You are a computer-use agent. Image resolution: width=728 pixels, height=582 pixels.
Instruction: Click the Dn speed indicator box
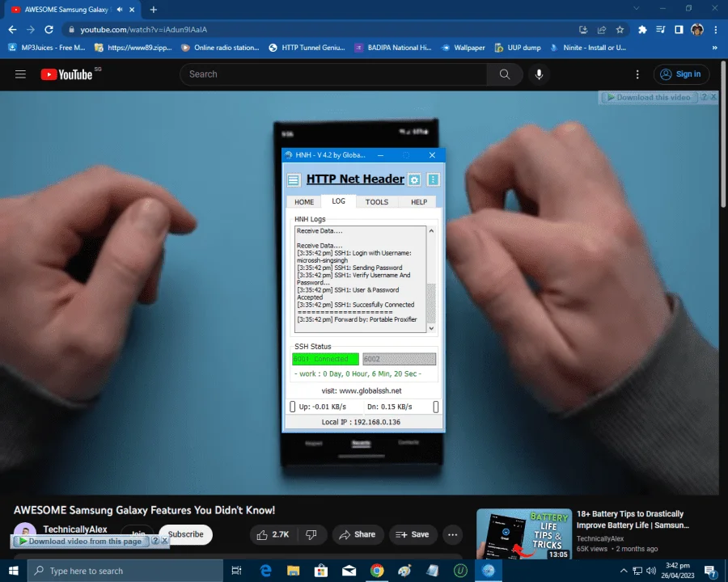(435, 407)
